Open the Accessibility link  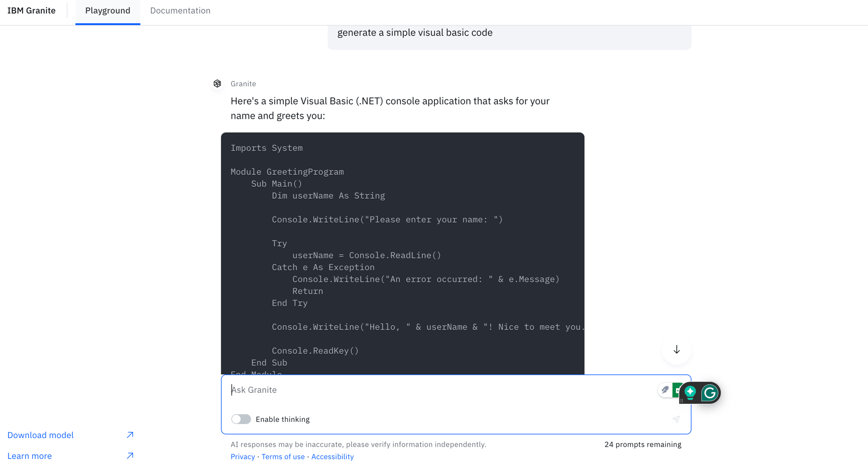pyautogui.click(x=332, y=457)
